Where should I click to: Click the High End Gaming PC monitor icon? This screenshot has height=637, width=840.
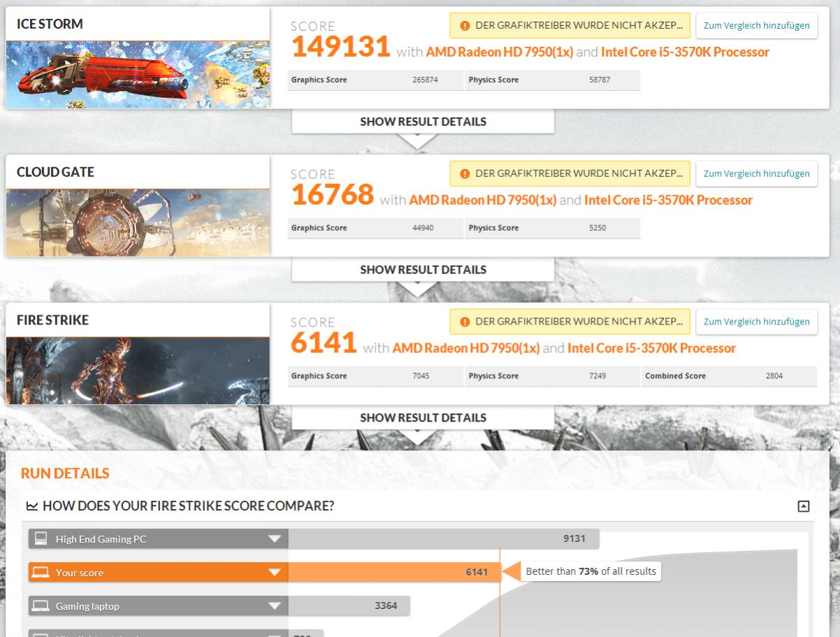tap(41, 538)
